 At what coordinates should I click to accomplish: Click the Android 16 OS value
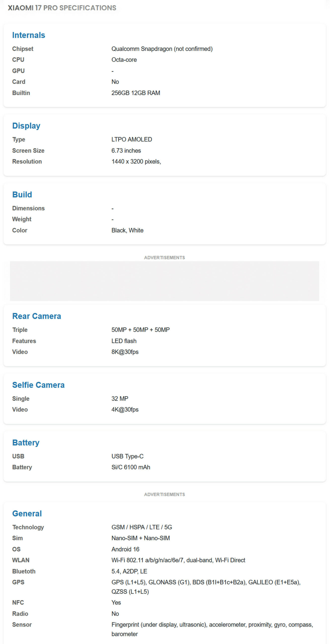125,549
